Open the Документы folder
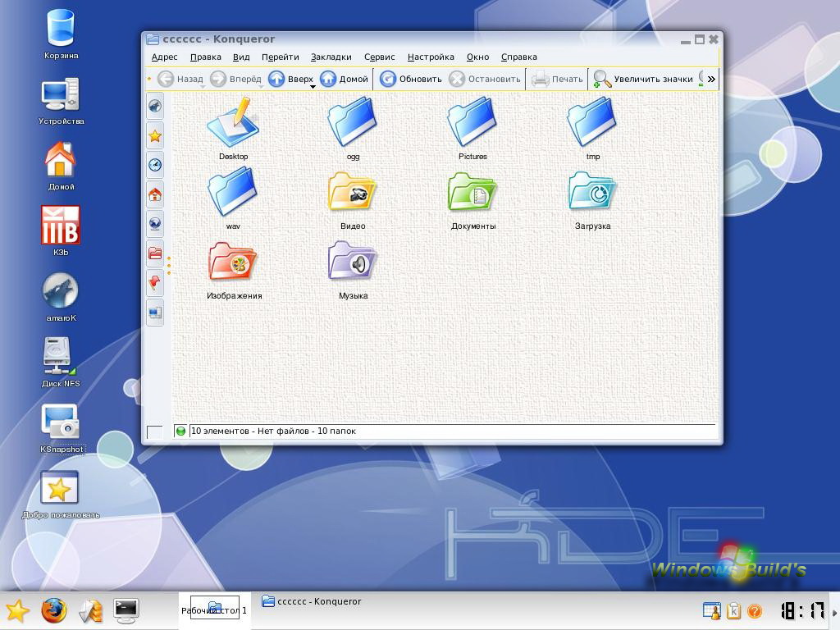This screenshot has width=840, height=630. tap(473, 200)
